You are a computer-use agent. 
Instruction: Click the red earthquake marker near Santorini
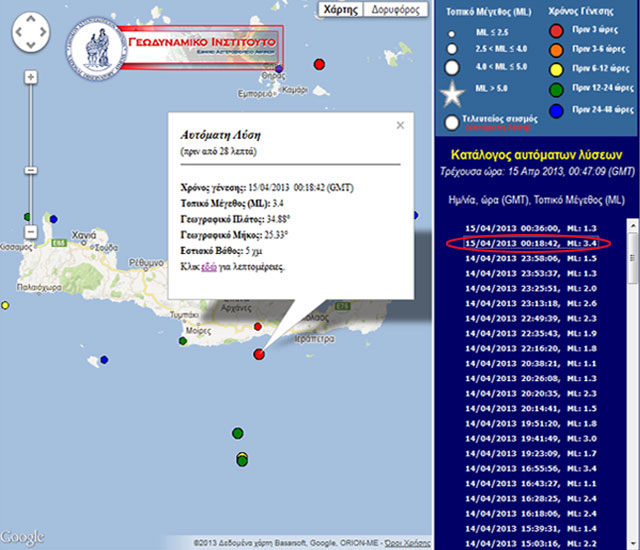319,64
